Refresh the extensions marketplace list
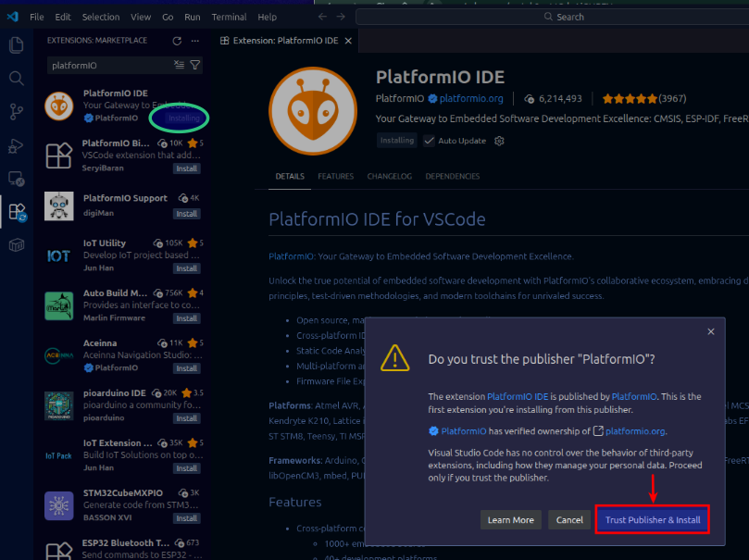Screen dimensions: 749x560 click(x=177, y=41)
